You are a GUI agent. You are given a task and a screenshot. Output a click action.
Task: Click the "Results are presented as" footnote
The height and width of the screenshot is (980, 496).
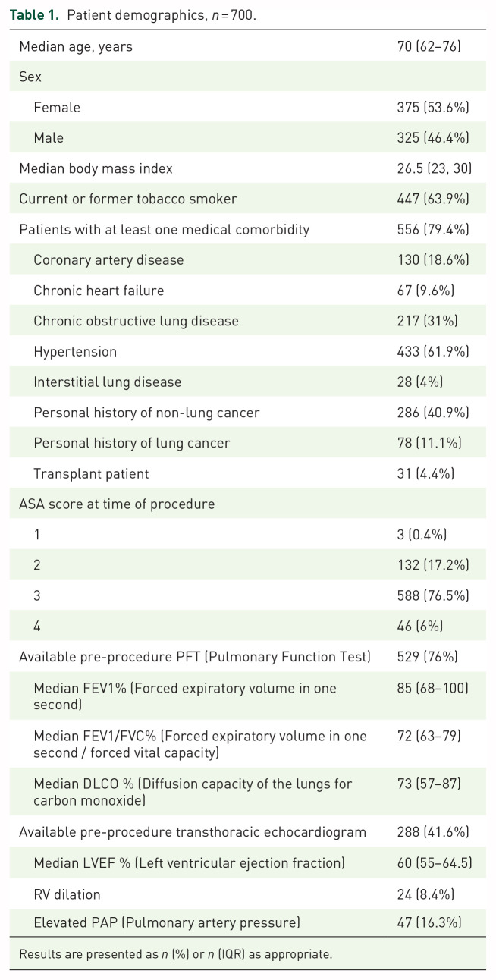coord(175,953)
